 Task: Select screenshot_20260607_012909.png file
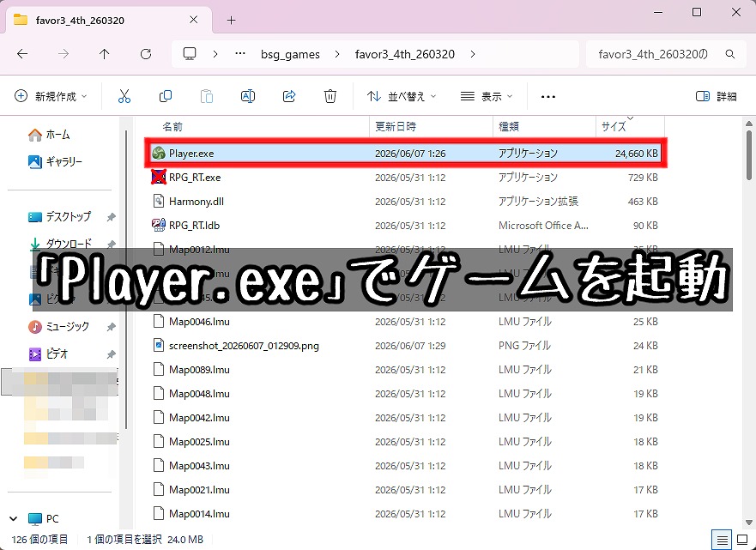(244, 346)
